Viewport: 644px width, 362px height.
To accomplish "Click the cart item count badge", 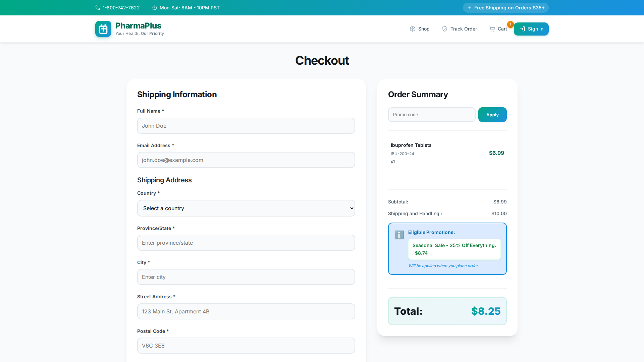I will point(510,24).
